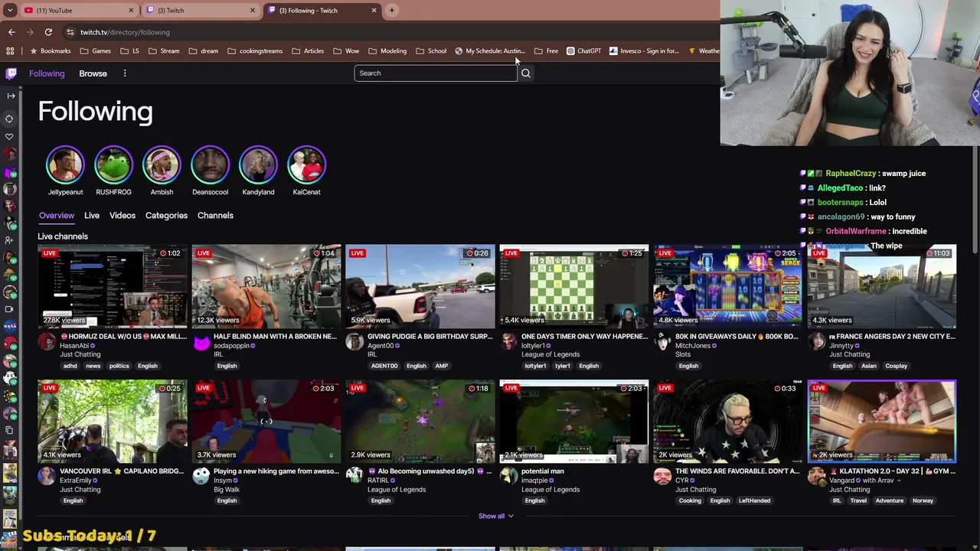Expand more channels with Show all
The width and height of the screenshot is (980, 551).
pos(496,516)
